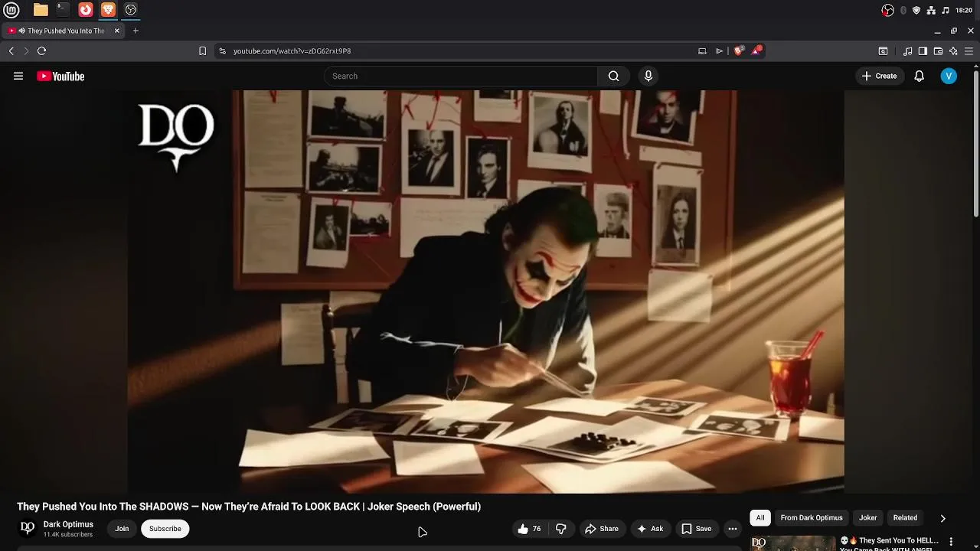Viewport: 980px width, 551px height.
Task: Open the Dark Optimus channel name link
Action: tap(68, 524)
